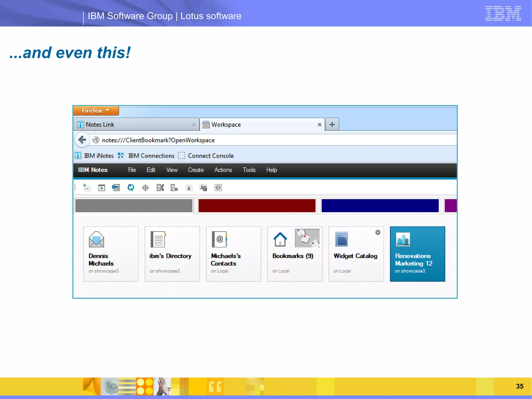The image size is (532, 399).
Task: Click the toolbar drag handle grip
Action: pyautogui.click(x=75, y=187)
